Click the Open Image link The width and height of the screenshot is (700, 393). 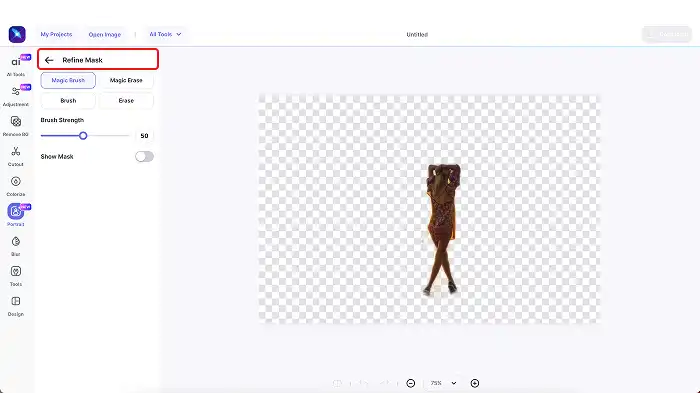click(x=104, y=34)
